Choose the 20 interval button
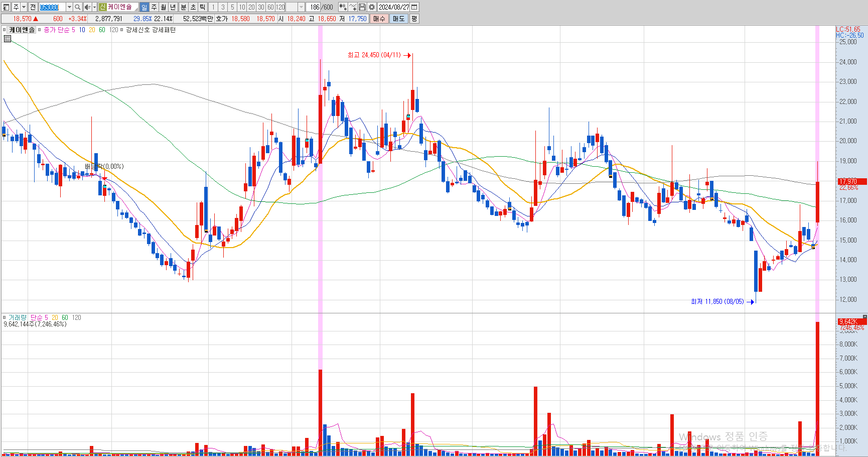This screenshot has height=457, width=868. [x=251, y=7]
